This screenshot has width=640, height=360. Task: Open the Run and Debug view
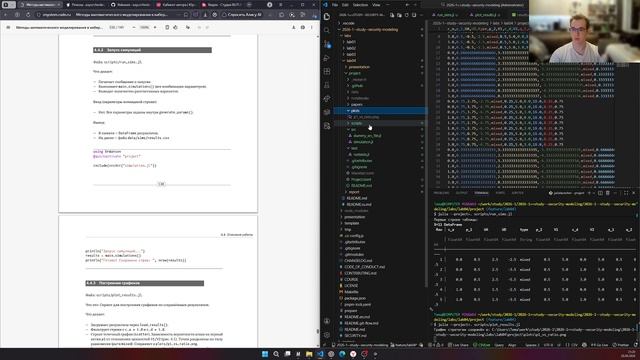327,58
